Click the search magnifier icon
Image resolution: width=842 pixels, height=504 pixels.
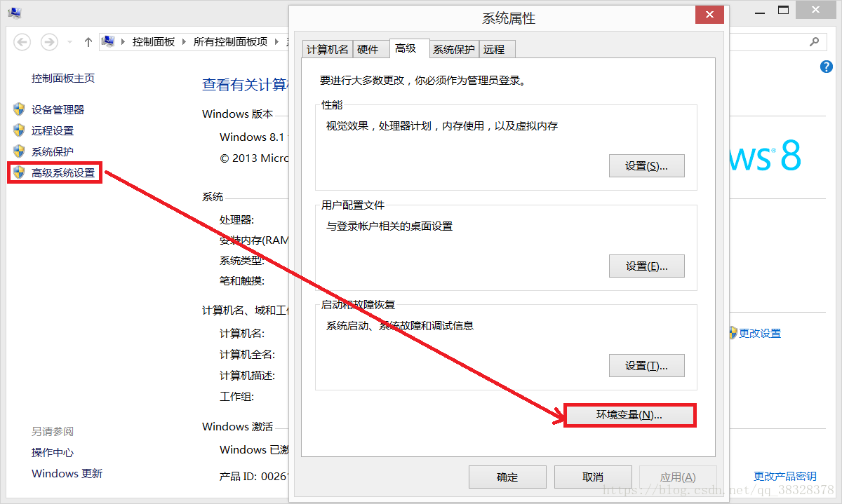814,41
